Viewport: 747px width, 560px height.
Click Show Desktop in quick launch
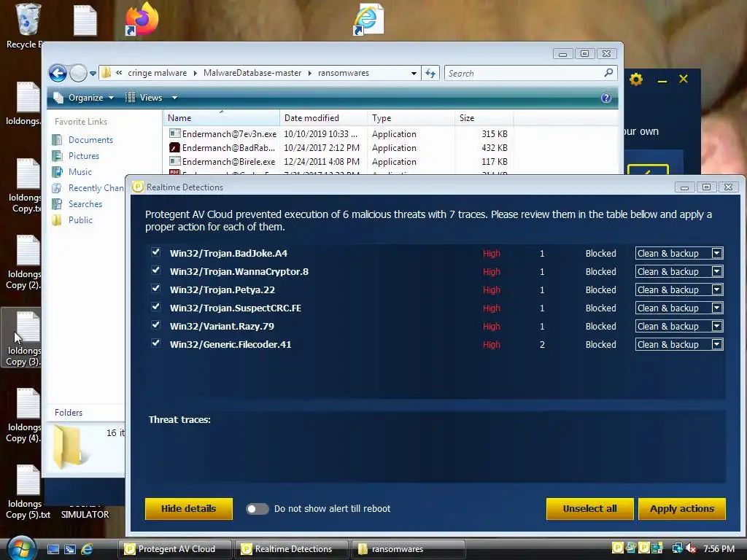pos(53,549)
